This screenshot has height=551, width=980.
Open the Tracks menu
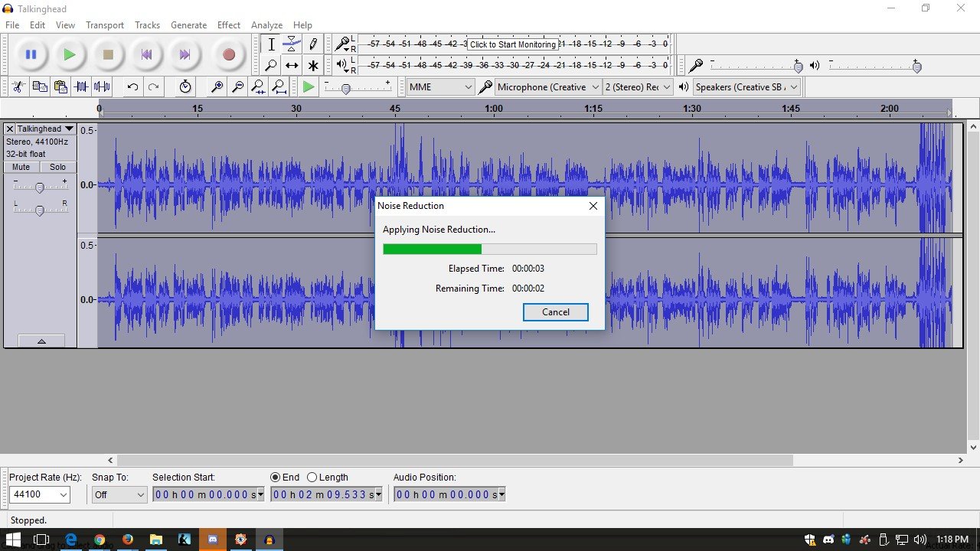tap(147, 24)
